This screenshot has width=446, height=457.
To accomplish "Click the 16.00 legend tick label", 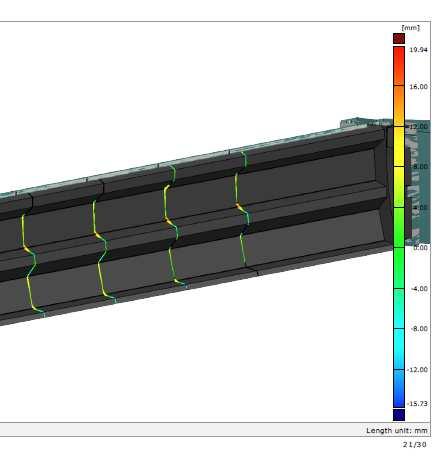I will (x=418, y=87).
